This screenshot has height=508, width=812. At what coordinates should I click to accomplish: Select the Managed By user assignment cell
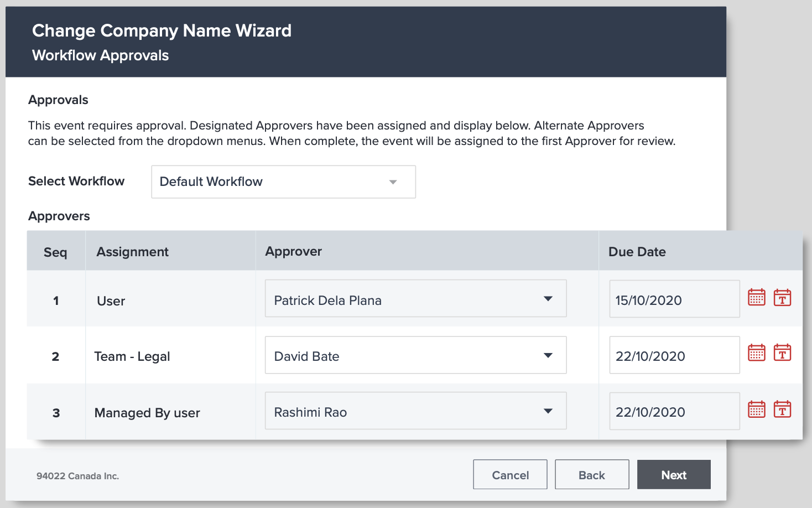(x=170, y=412)
